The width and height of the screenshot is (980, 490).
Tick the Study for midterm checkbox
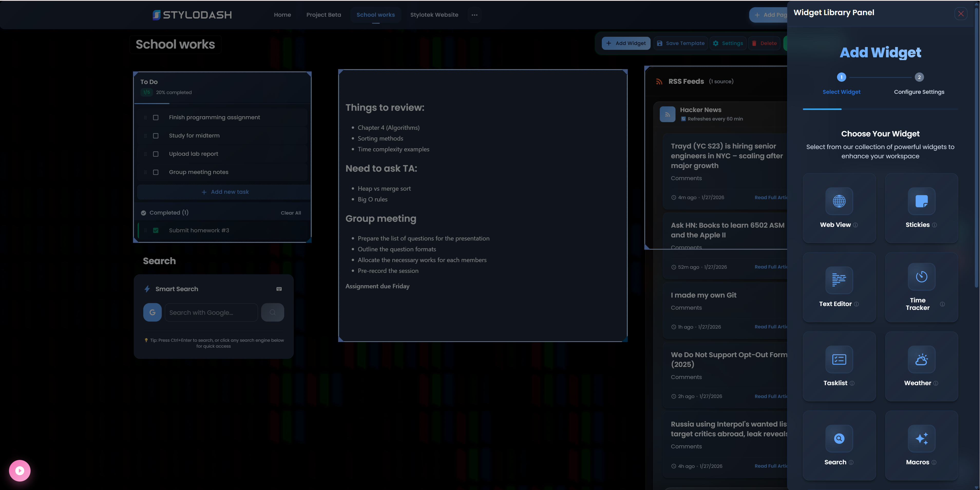click(x=156, y=136)
